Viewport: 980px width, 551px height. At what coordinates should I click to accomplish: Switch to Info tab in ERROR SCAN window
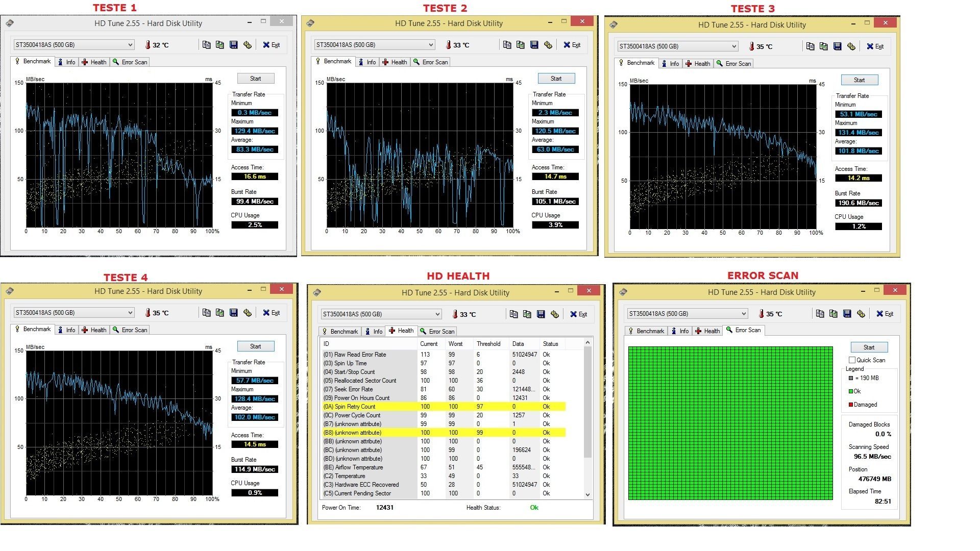pyautogui.click(x=680, y=331)
